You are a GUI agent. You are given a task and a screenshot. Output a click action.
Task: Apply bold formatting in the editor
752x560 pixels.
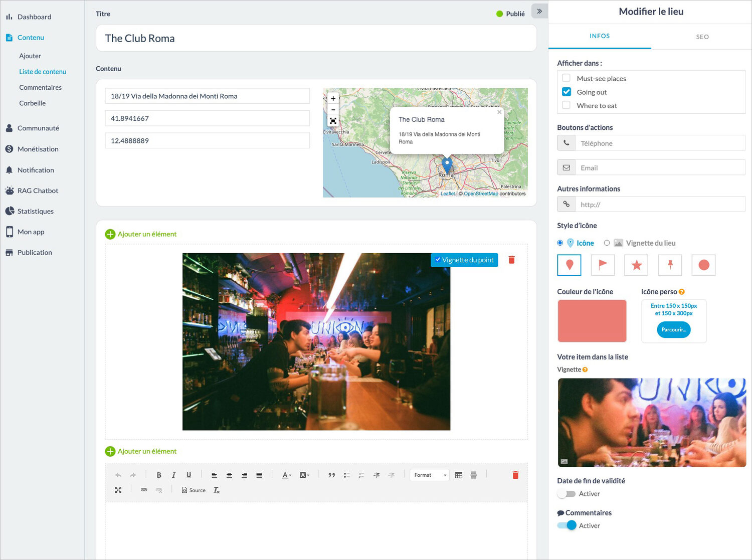click(x=159, y=475)
